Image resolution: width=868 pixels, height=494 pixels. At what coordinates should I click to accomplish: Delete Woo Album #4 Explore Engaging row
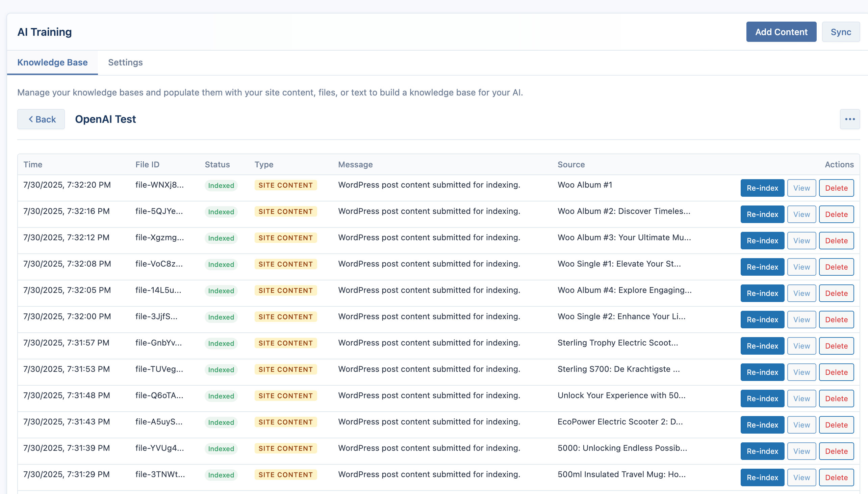point(836,293)
